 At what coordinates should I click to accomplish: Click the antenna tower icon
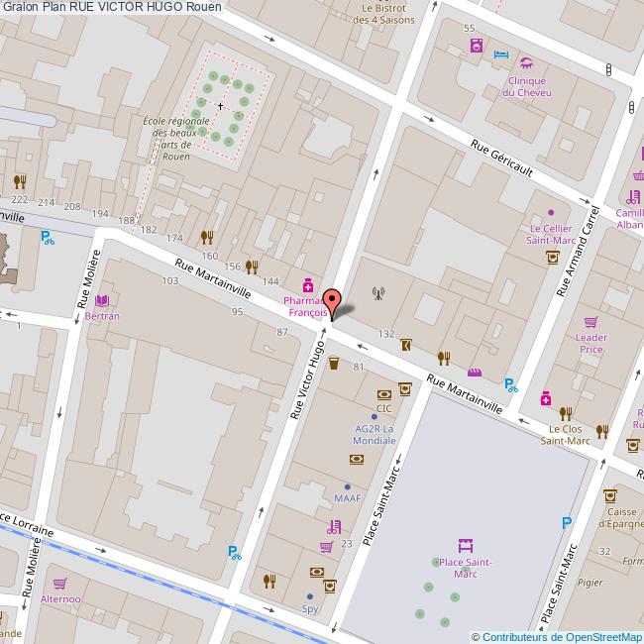[x=376, y=292]
